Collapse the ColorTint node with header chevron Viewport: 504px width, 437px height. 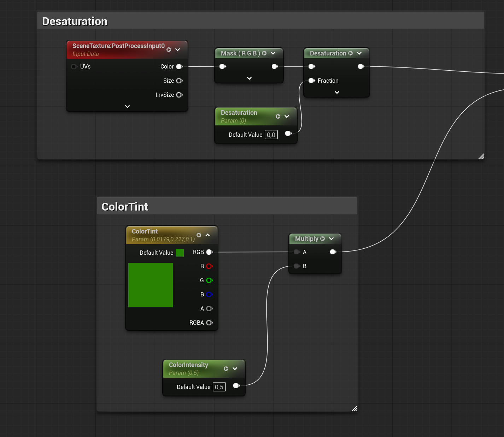pos(208,235)
